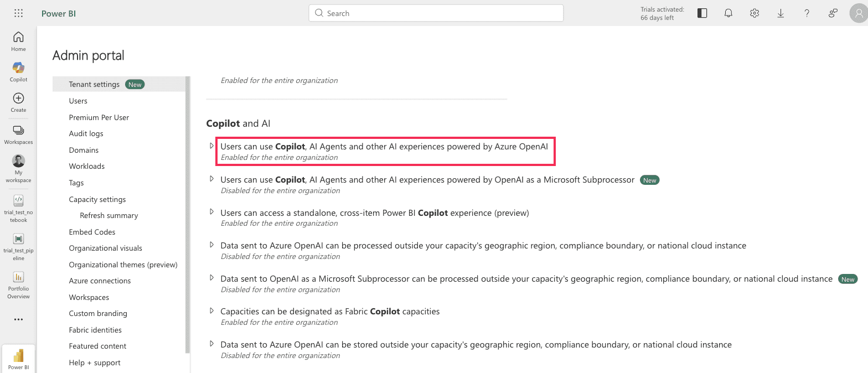
Task: Click the download icon in header
Action: 781,13
